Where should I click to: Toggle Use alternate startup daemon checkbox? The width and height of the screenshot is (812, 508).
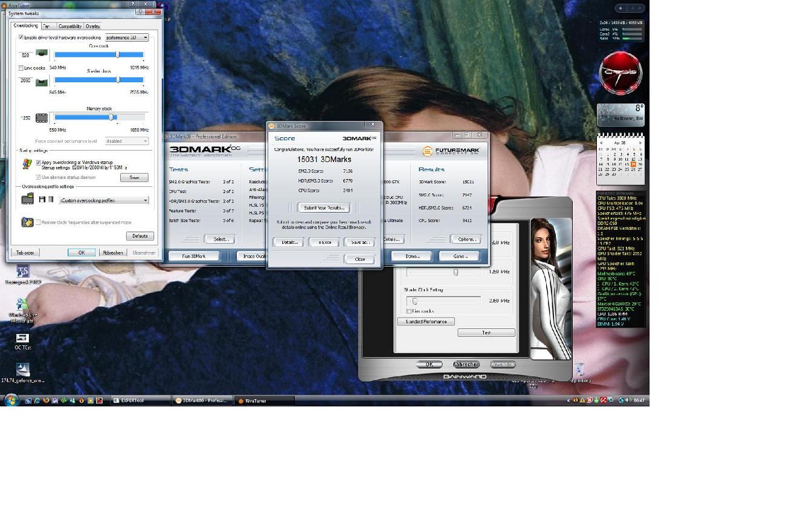(38, 177)
